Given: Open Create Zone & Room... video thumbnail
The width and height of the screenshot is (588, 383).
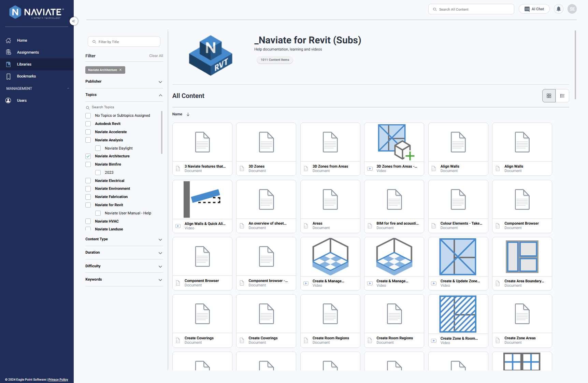Looking at the screenshot, I should (x=458, y=314).
